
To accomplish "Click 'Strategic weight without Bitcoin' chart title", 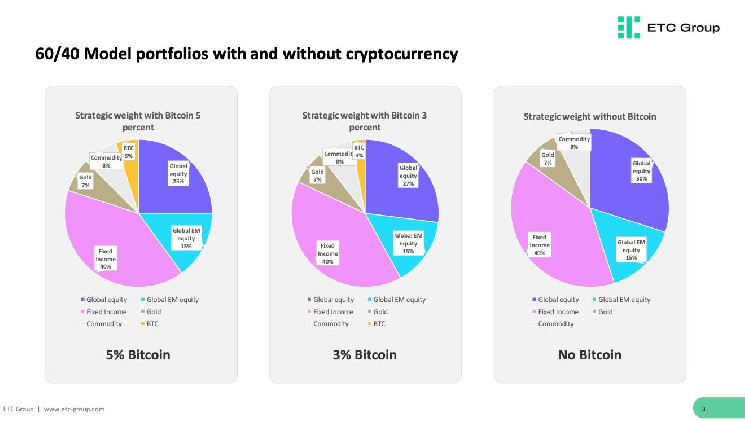I will (590, 116).
